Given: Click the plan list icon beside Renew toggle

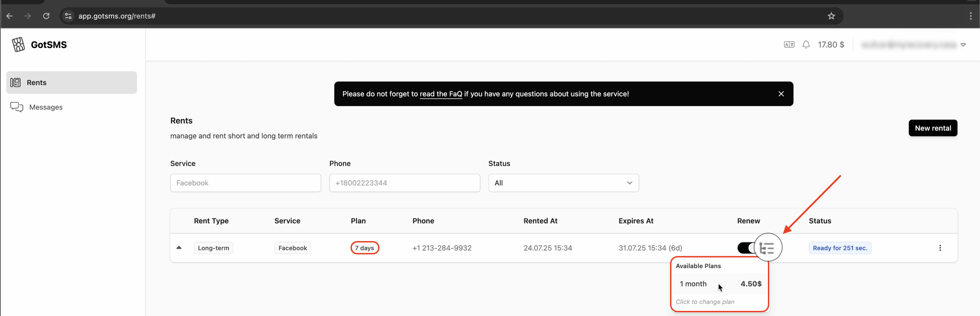Looking at the screenshot, I should point(767,248).
